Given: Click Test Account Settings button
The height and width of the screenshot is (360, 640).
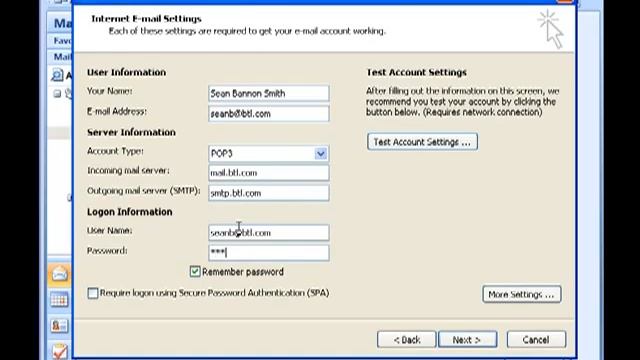Looking at the screenshot, I should 422,142.
